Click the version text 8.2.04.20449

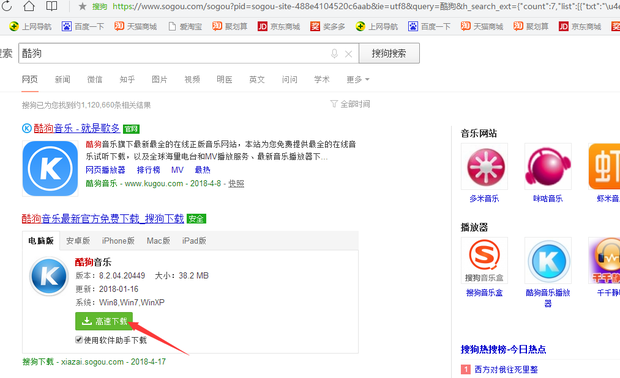point(122,276)
